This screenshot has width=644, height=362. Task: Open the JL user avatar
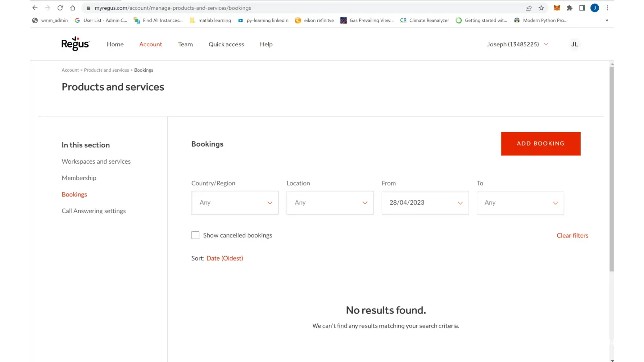574,44
